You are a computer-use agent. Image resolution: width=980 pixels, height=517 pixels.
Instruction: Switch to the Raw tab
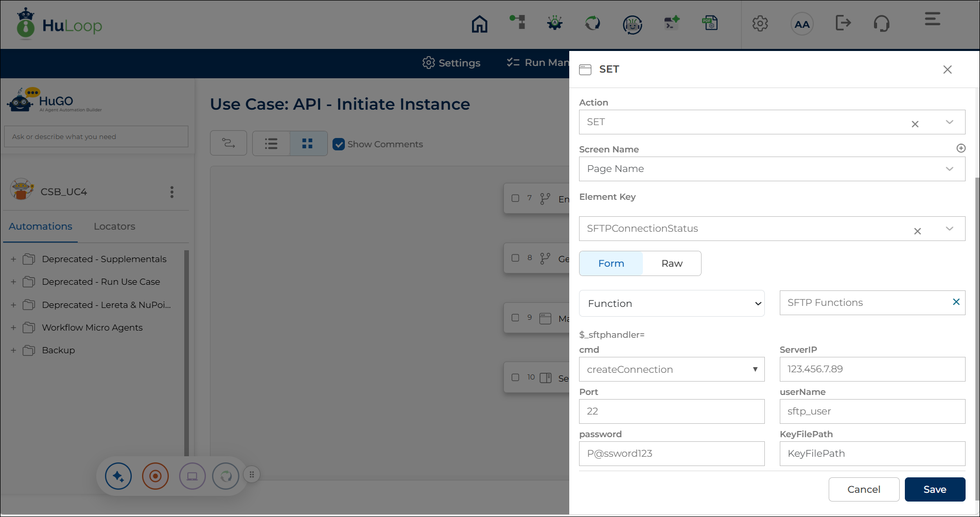pyautogui.click(x=672, y=263)
